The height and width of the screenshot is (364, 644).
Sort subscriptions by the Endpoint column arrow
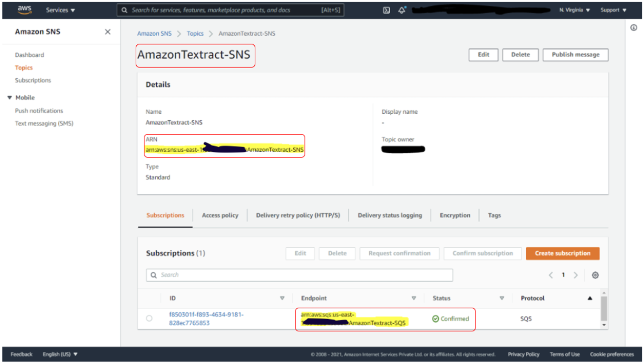[x=413, y=298]
